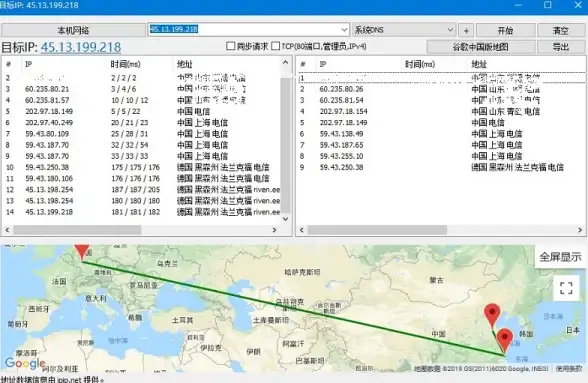Click the 使用条款 link on the map

(568, 369)
